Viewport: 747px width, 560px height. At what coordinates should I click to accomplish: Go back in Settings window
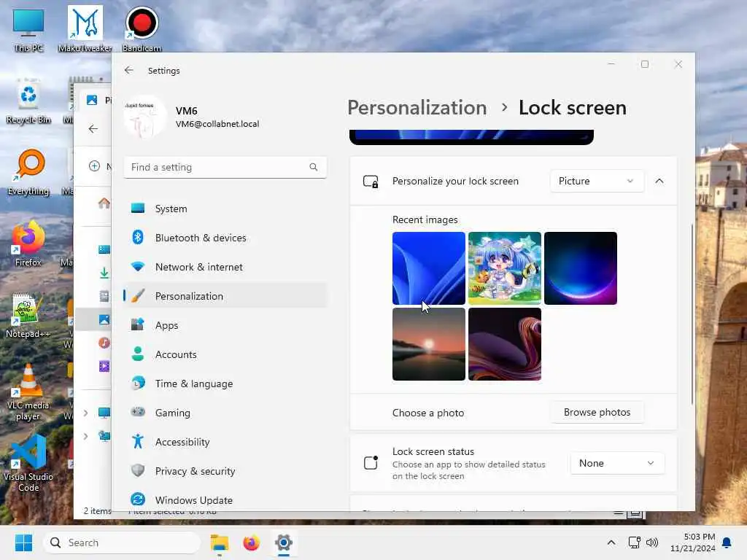(x=128, y=71)
